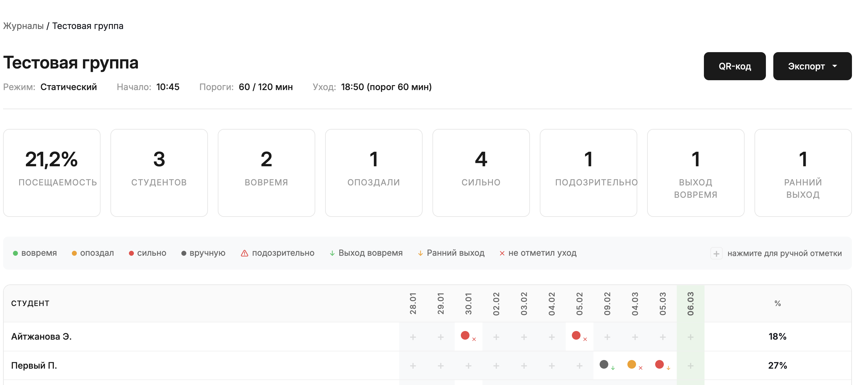Viewport: 868px width, 385px height.
Task: Select the 06.03 date column header
Action: tap(690, 304)
